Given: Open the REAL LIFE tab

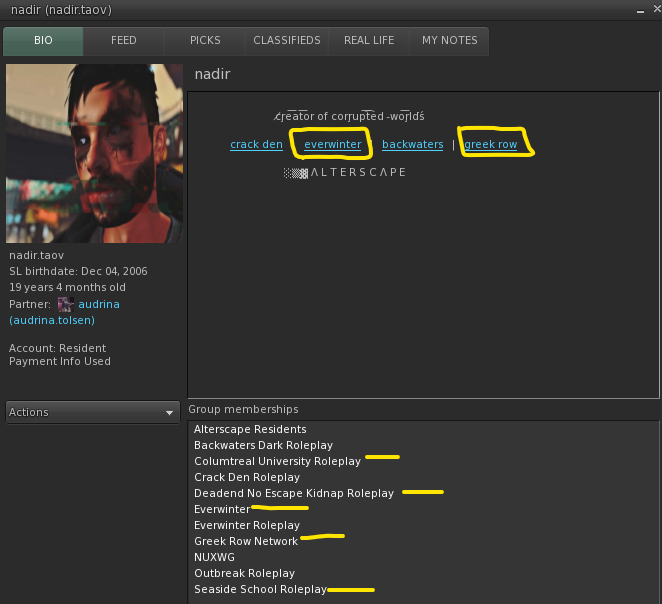Looking at the screenshot, I should (369, 41).
